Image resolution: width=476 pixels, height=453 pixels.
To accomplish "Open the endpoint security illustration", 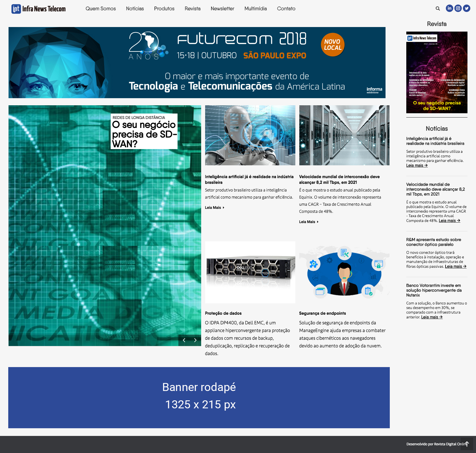I will [x=344, y=272].
